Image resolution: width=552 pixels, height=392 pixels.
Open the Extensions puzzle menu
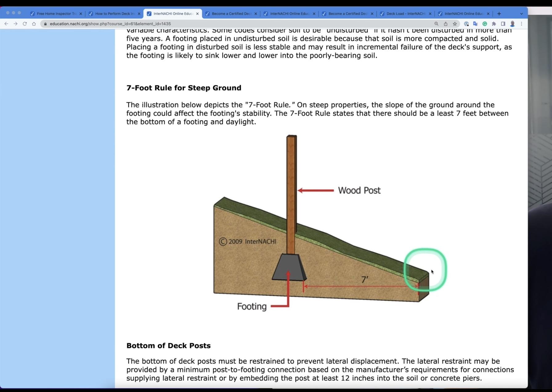pos(494,24)
